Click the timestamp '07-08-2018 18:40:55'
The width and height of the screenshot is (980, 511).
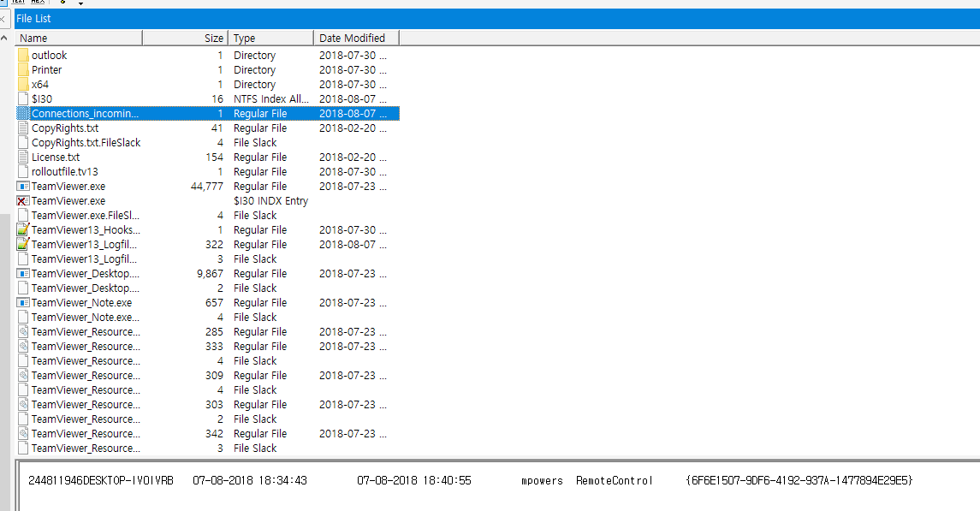pyautogui.click(x=413, y=480)
